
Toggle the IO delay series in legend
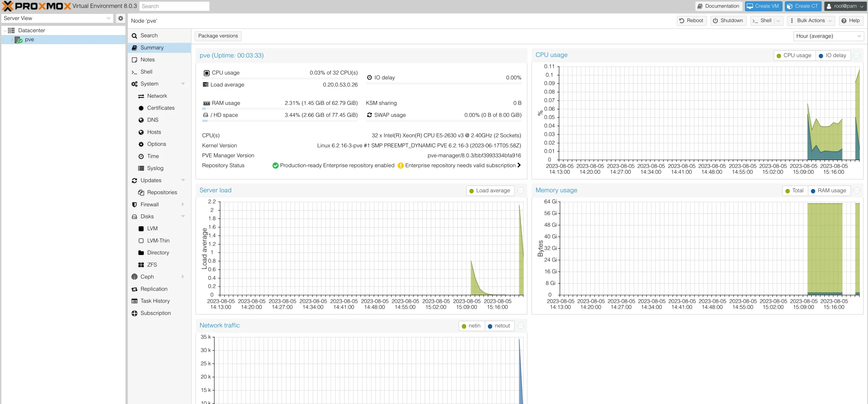click(x=833, y=56)
